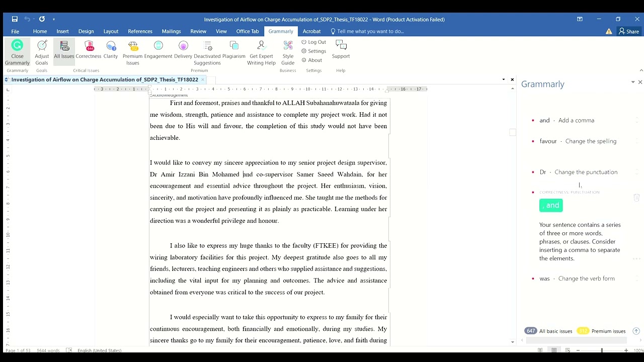Switch to the References tab
The image size is (644, 362).
[140, 31]
